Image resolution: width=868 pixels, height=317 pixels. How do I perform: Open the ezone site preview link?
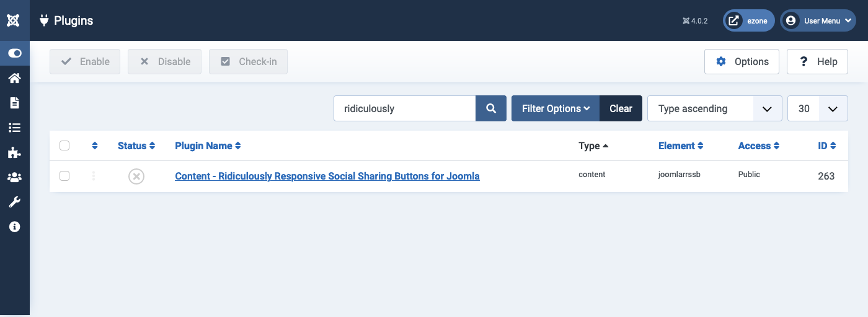(749, 20)
